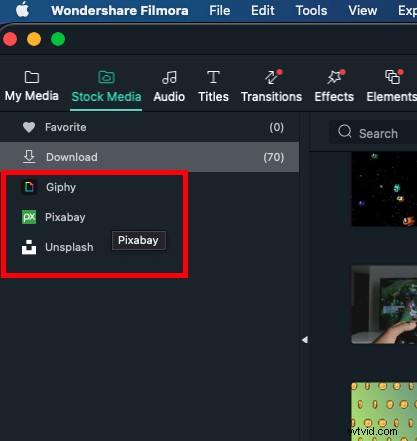Image resolution: width=417 pixels, height=441 pixels.
Task: Open the Wondershare Filmora app menu
Action: coord(120,11)
